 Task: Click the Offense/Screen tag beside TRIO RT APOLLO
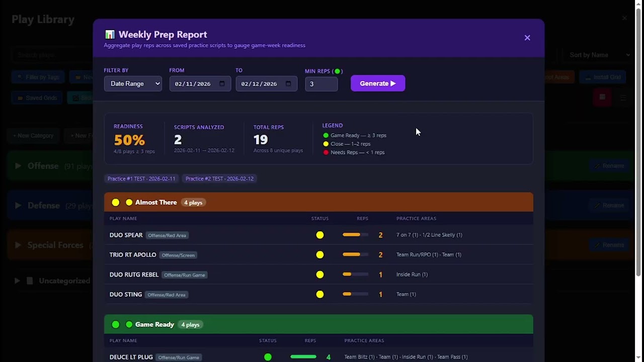[x=178, y=255]
